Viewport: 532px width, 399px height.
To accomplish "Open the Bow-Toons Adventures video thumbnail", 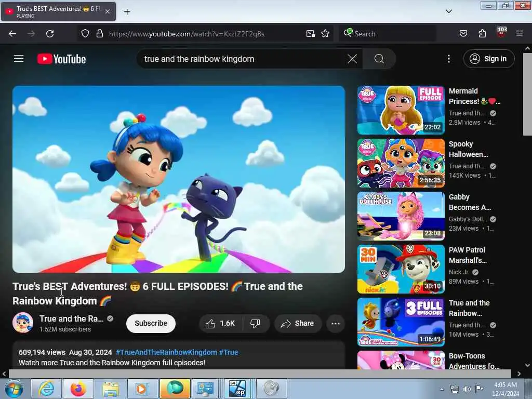I will 401,360.
